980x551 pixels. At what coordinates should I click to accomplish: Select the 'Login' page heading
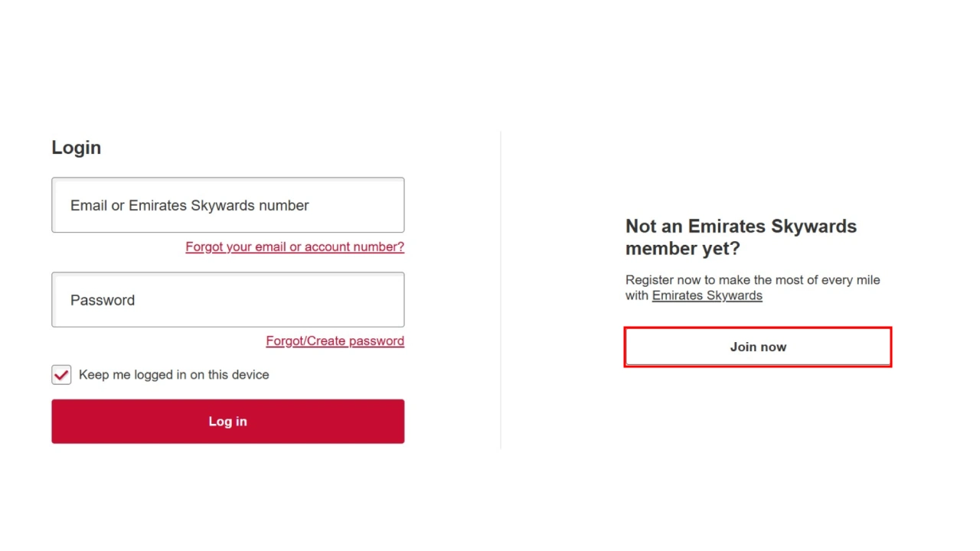tap(76, 148)
